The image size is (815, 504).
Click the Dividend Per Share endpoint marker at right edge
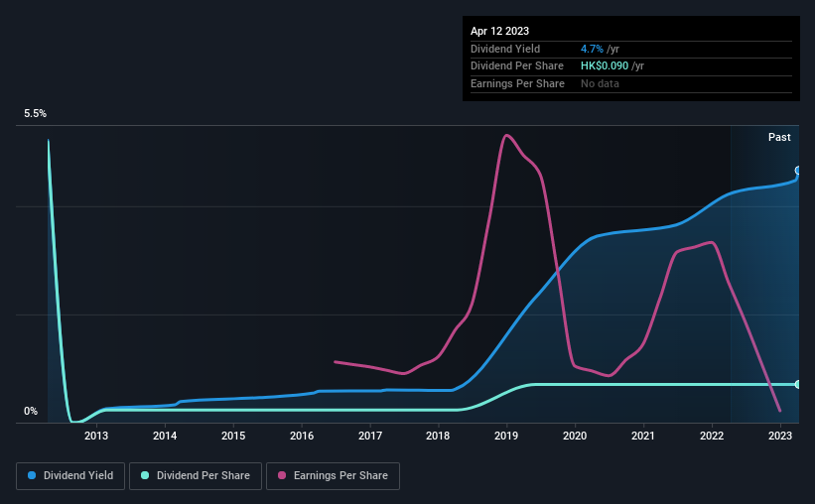pyautogui.click(x=797, y=385)
